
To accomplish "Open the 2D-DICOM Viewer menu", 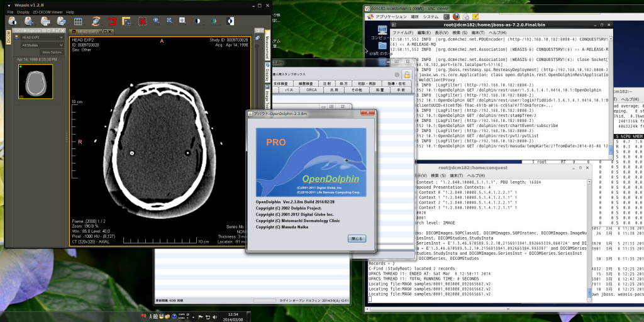I will coord(48,13).
